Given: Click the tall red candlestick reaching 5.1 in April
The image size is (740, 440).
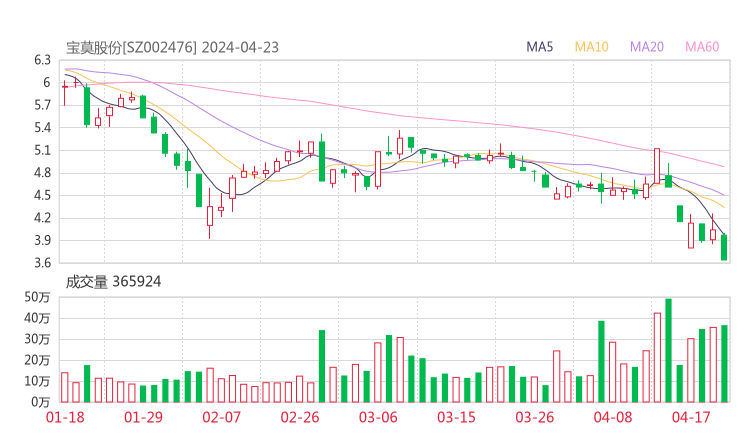Looking at the screenshot, I should (x=657, y=166).
